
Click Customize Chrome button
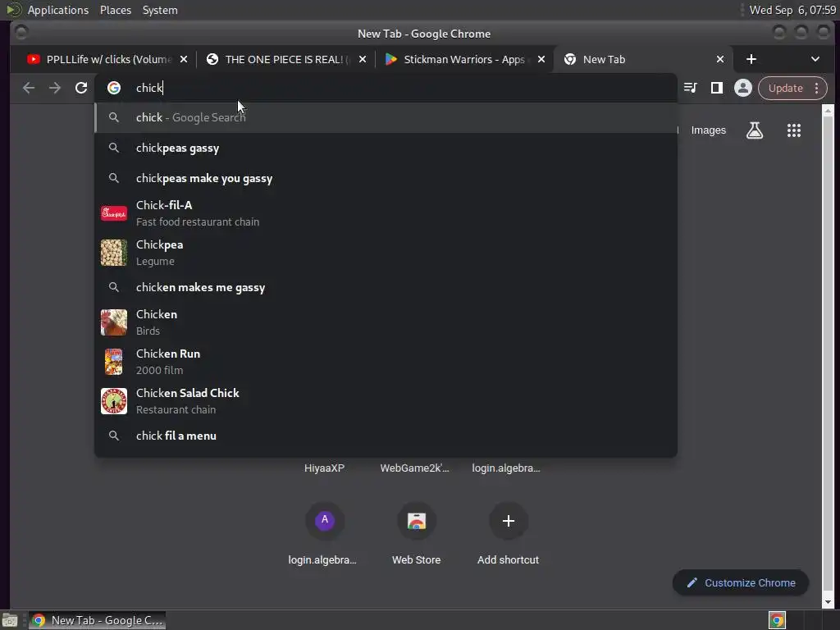pyautogui.click(x=741, y=582)
